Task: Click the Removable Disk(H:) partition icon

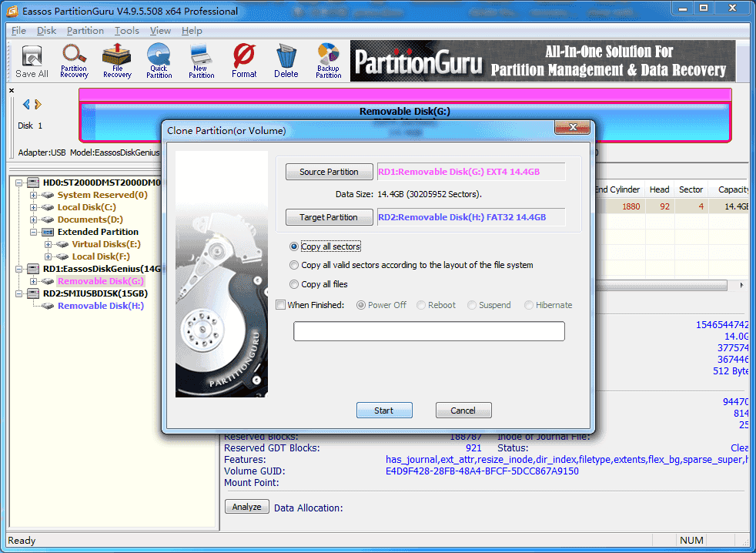Action: [47, 306]
